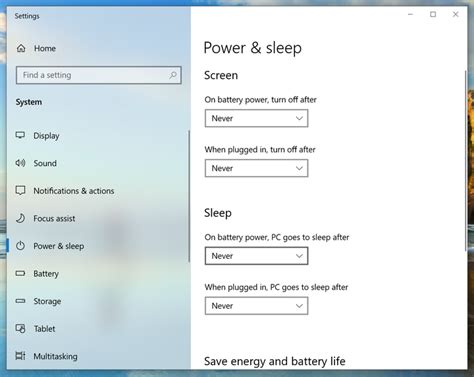
Task: Click the System category label
Action: point(29,102)
